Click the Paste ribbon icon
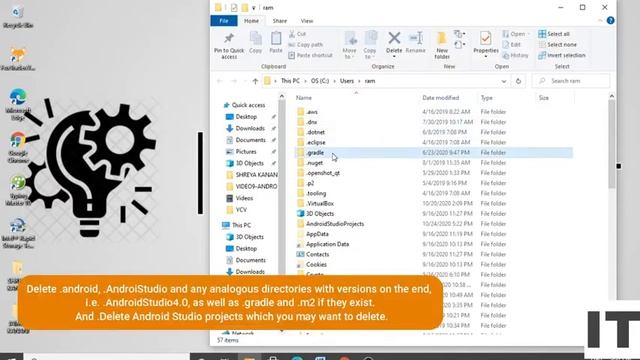 click(x=276, y=42)
